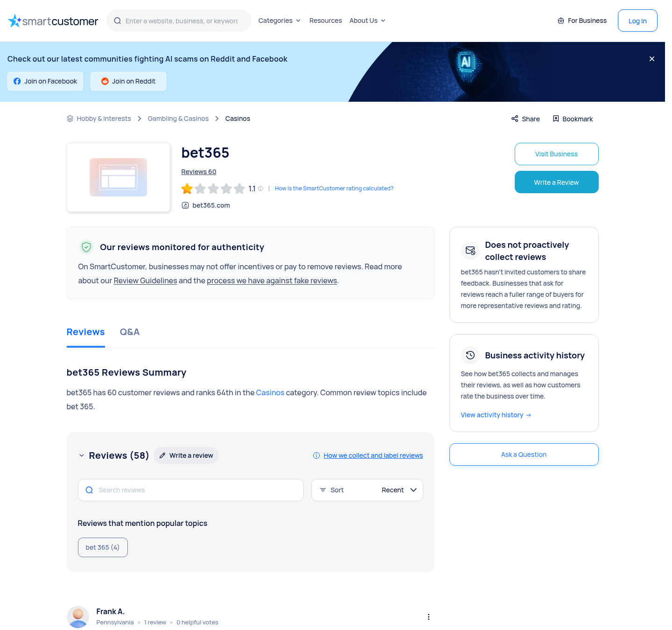Image resolution: width=672 pixels, height=630 pixels.
Task: Click the bet365 logo thumbnail
Action: [x=119, y=177]
